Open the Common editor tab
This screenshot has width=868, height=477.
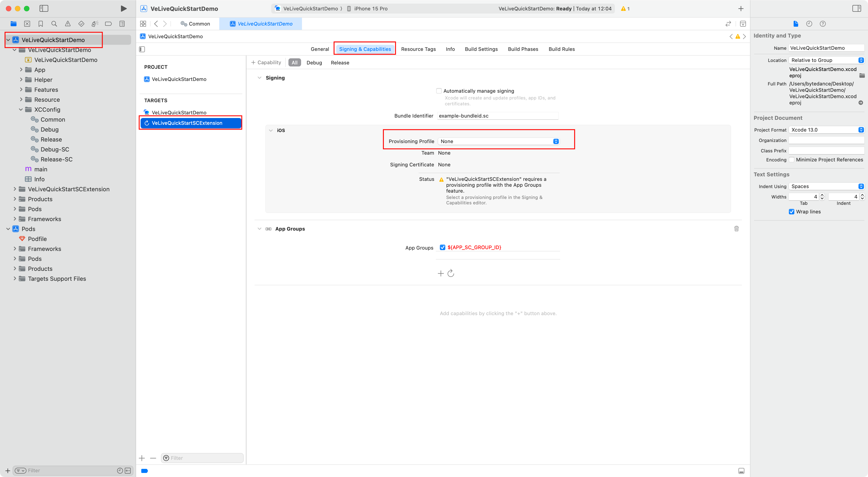pyautogui.click(x=196, y=24)
